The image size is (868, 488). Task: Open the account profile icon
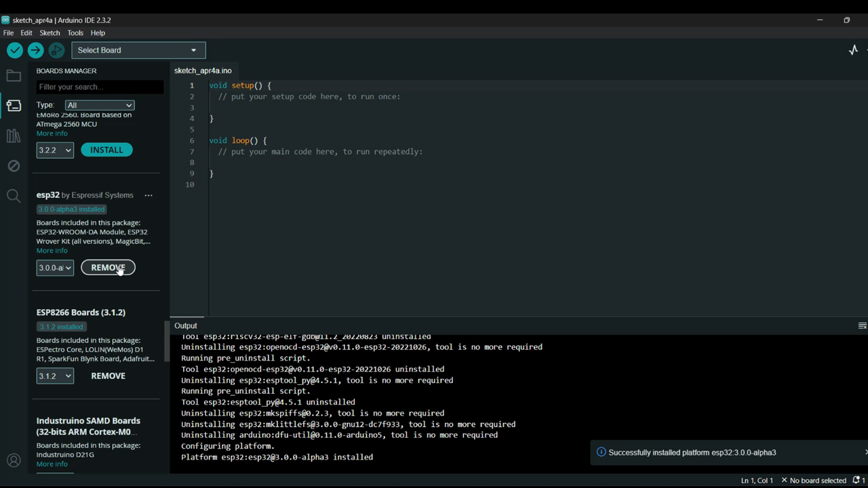(14, 461)
